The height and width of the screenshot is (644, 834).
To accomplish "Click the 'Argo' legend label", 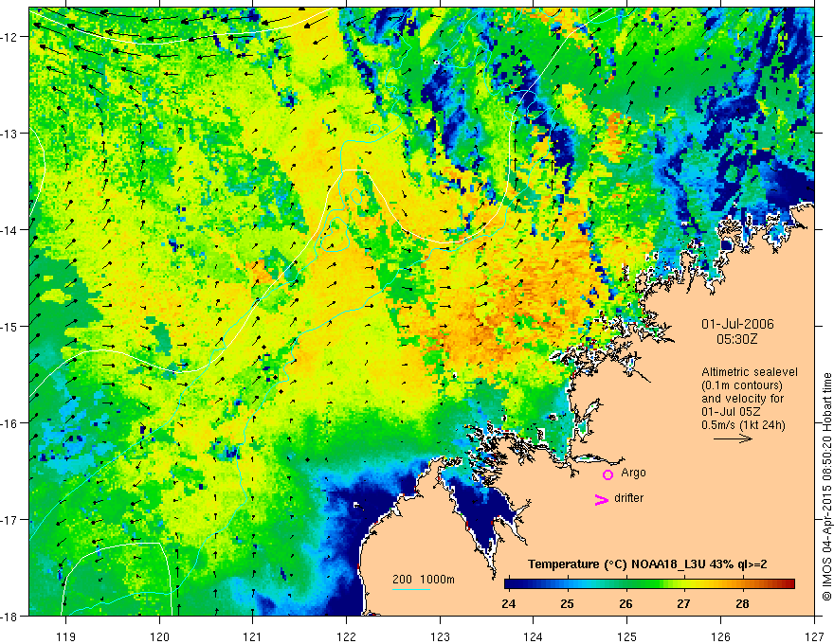I will coord(633,473).
